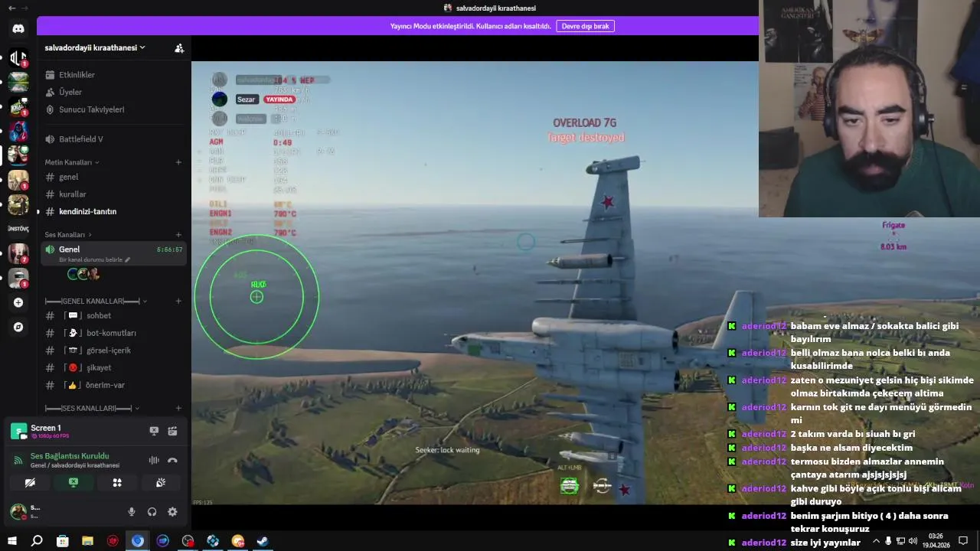Open the discover servers compass icon
Screen dimensions: 980x551
point(18,327)
